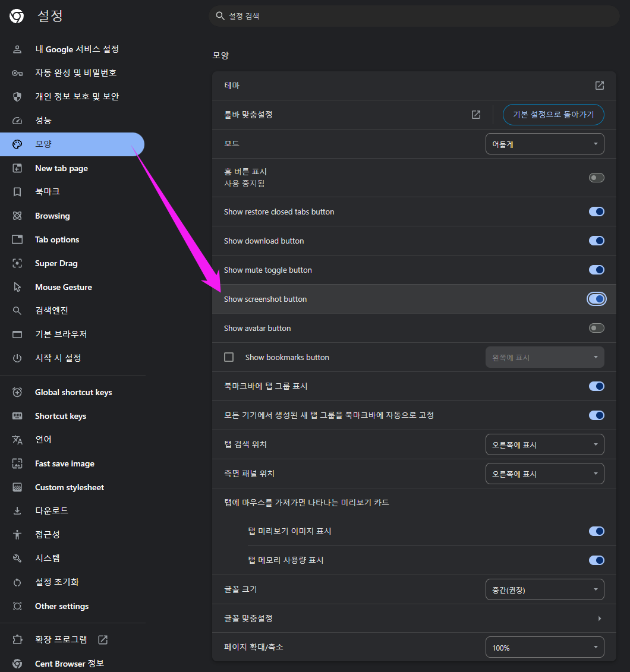Open the 테마 row

click(414, 86)
